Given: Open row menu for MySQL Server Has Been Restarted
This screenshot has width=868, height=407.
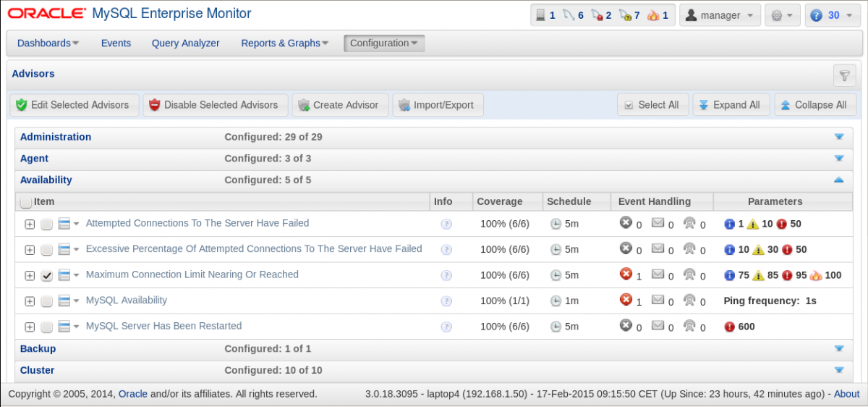Looking at the screenshot, I should tap(68, 327).
